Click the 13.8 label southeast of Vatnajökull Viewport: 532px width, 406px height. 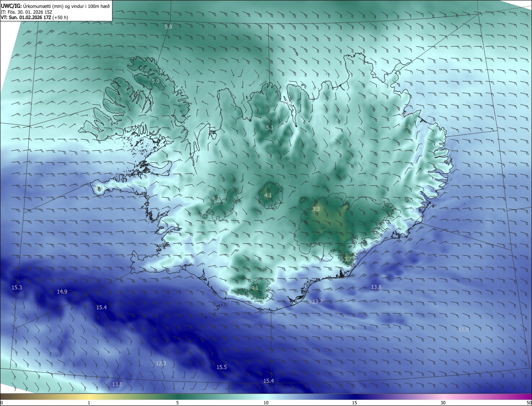(376, 287)
